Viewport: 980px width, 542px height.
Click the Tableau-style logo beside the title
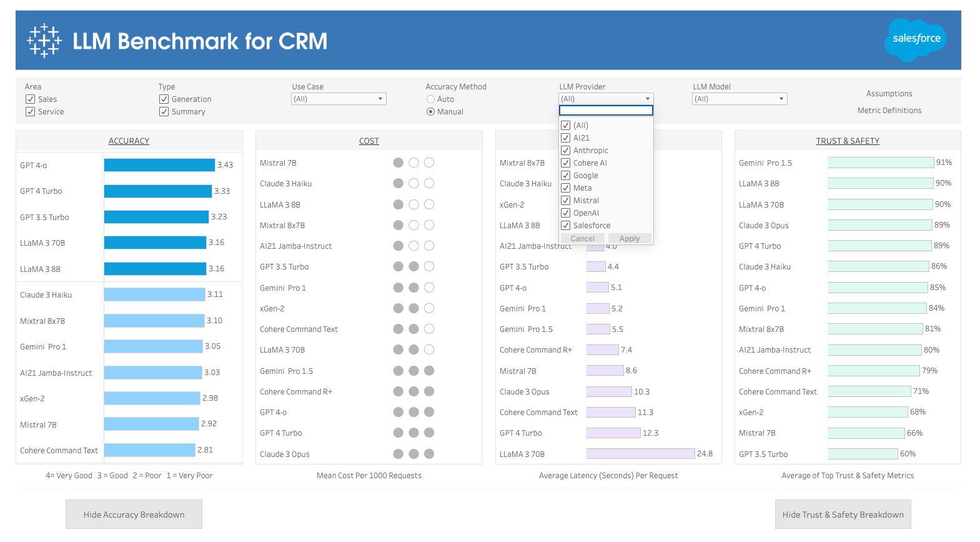point(44,41)
